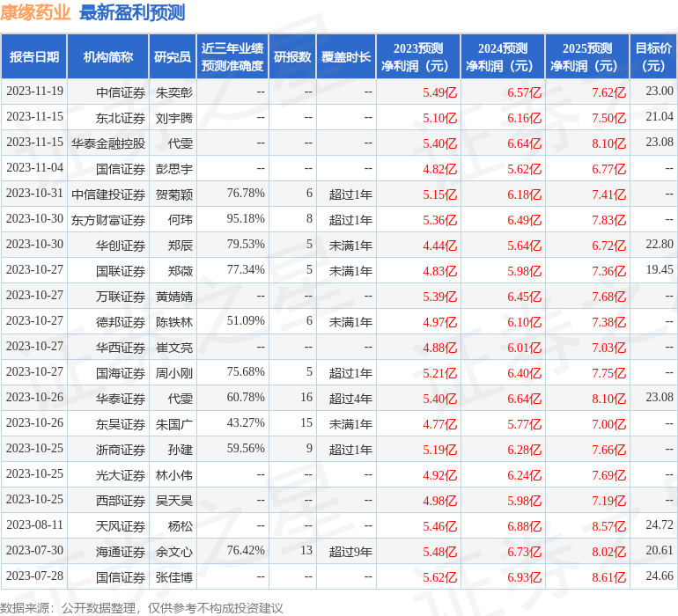
Task: Select the 报告日期 column header
Action: (x=34, y=56)
